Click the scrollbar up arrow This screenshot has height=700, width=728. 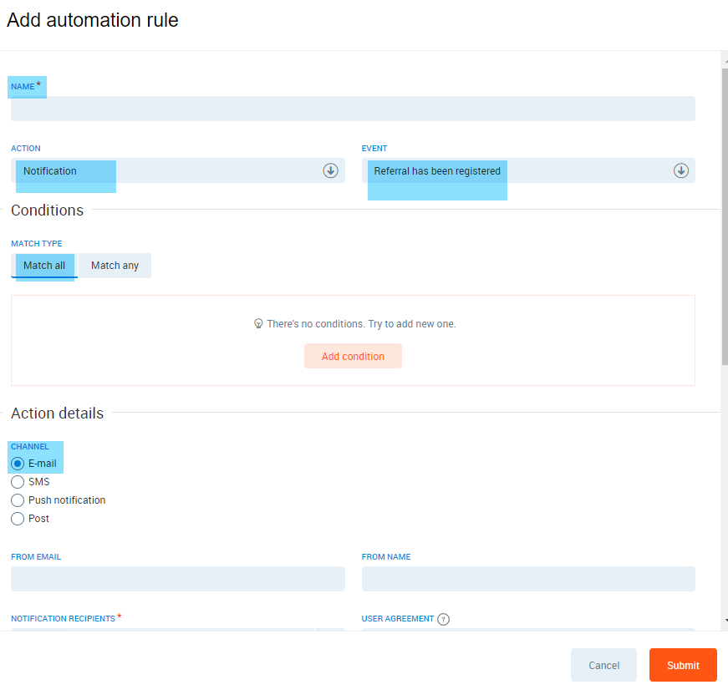coord(724,59)
